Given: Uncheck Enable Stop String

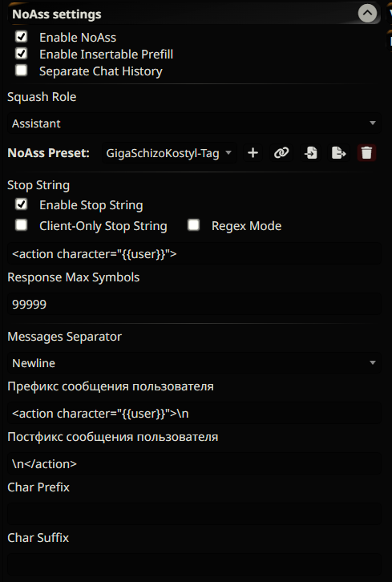Looking at the screenshot, I should pyautogui.click(x=22, y=204).
